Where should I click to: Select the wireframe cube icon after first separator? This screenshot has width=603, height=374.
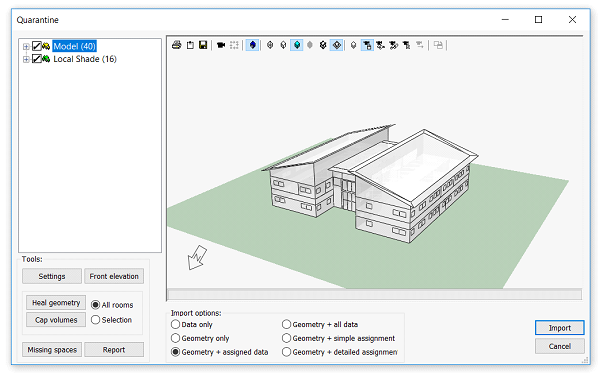pos(270,45)
